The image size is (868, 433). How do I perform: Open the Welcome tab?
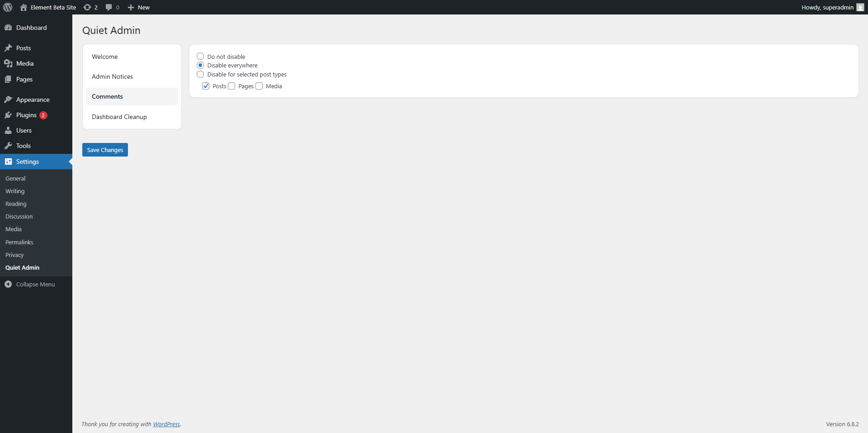click(x=132, y=57)
